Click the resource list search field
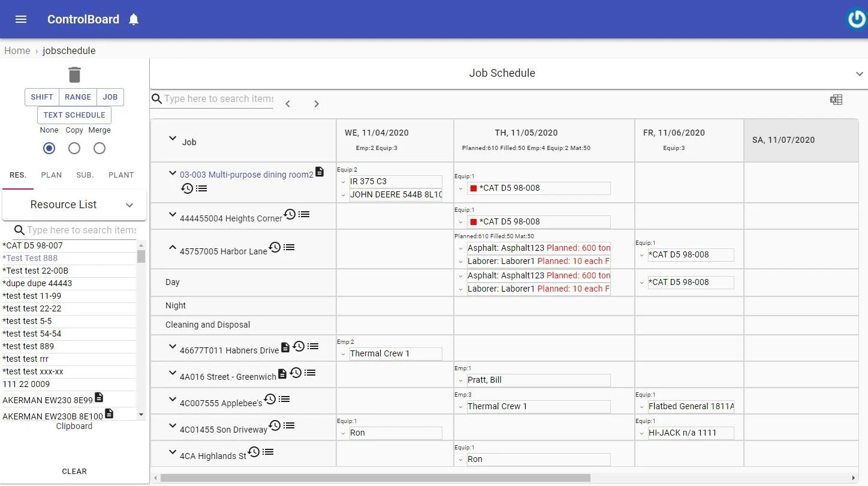Screen dimensions: 868x486 [x=78, y=230]
